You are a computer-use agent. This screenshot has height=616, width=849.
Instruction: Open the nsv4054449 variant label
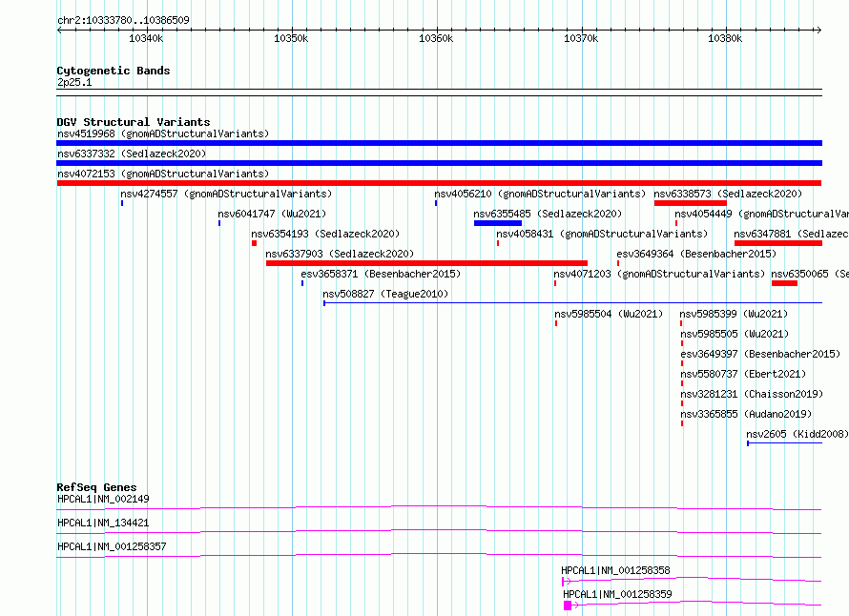click(761, 214)
